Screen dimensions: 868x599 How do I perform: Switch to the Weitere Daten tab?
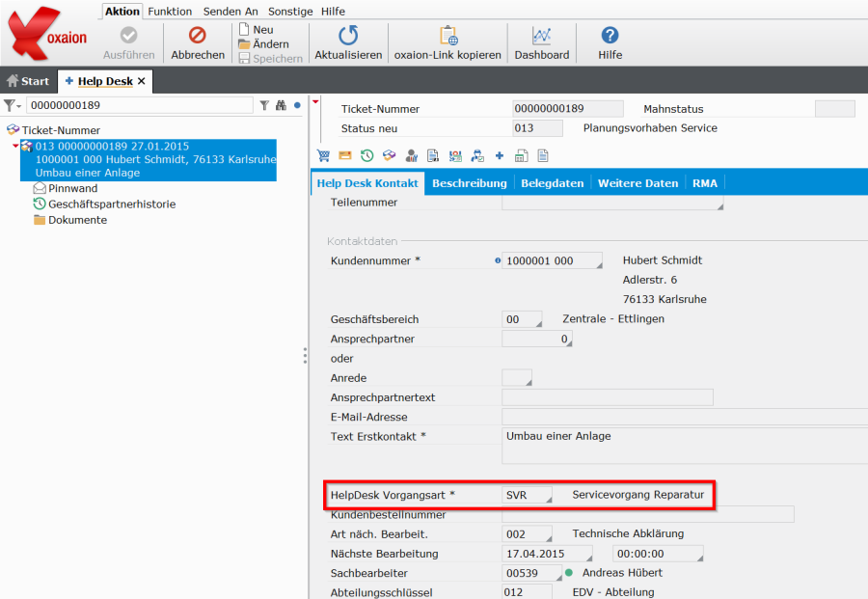pyautogui.click(x=637, y=183)
